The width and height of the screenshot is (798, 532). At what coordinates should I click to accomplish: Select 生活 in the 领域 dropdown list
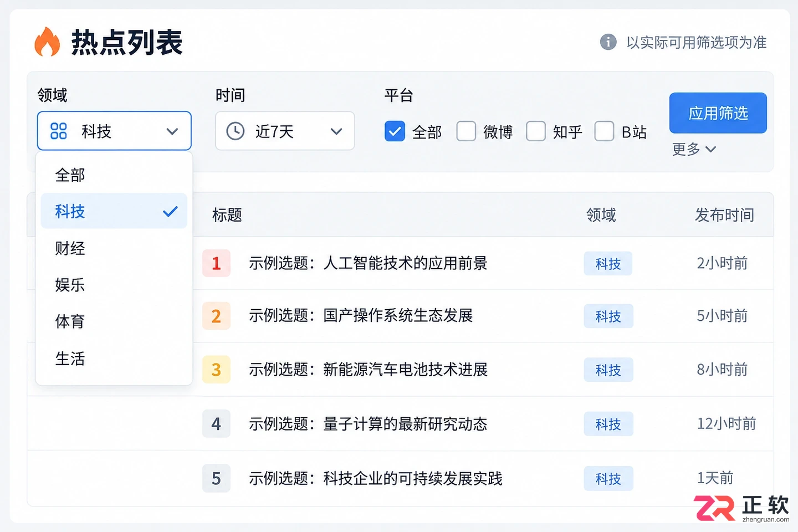[x=114, y=359]
